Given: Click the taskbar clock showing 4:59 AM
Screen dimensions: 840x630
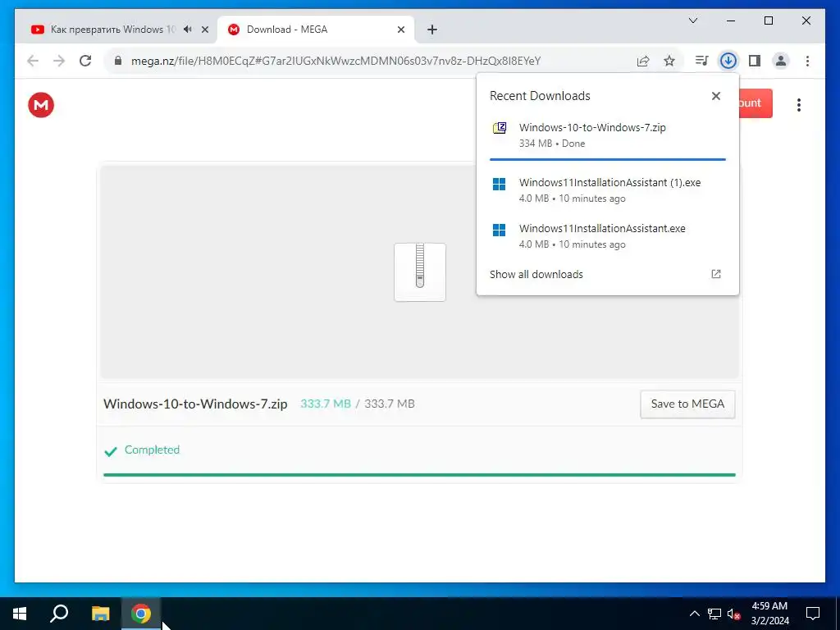Looking at the screenshot, I should coord(769,614).
